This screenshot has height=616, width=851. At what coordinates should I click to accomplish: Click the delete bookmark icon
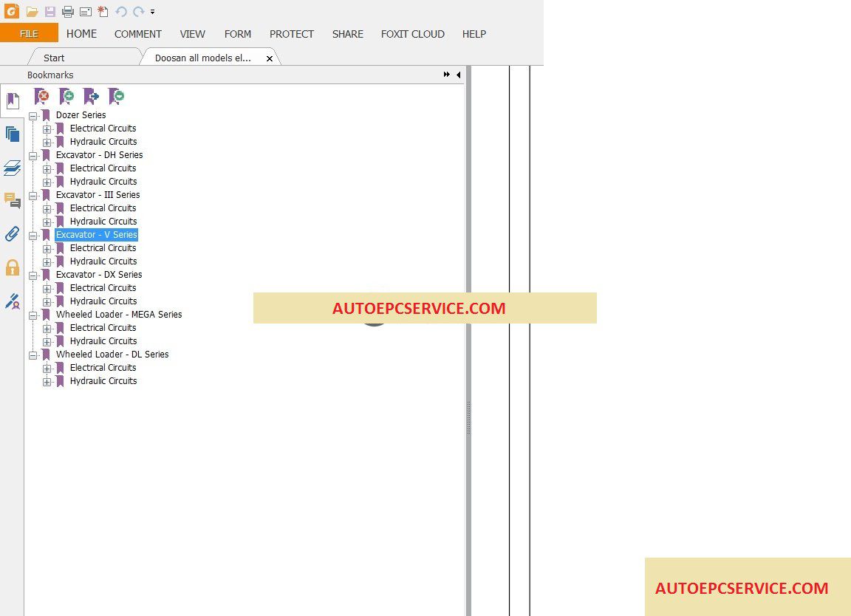pos(41,96)
